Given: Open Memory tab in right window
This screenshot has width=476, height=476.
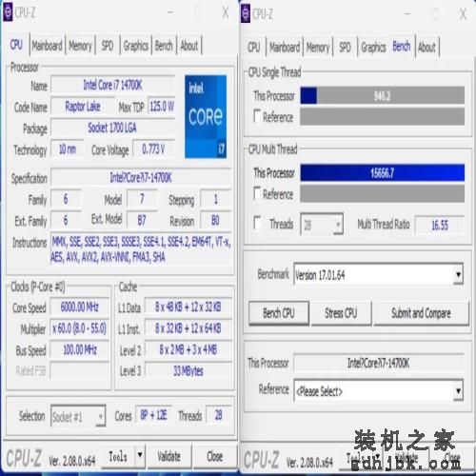Looking at the screenshot, I should click(318, 48).
